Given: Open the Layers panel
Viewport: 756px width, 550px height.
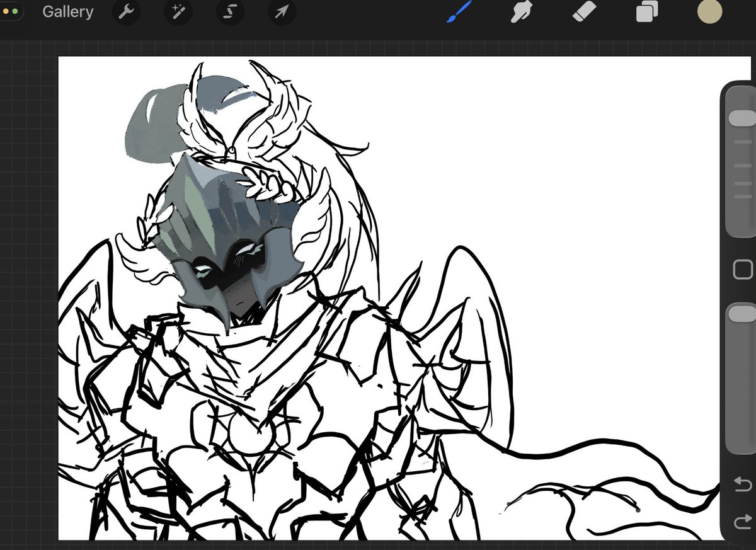Looking at the screenshot, I should click(x=646, y=12).
